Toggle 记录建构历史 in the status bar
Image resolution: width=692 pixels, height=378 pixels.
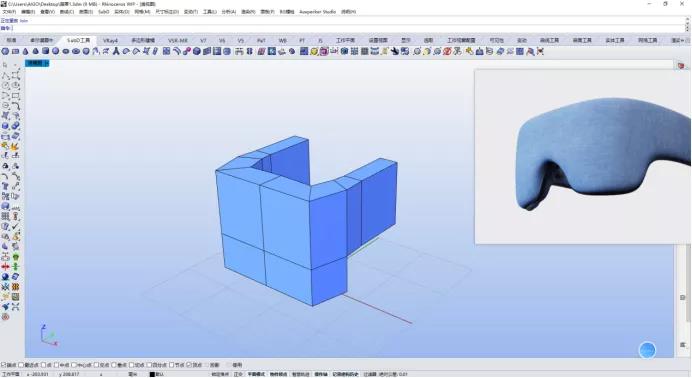346,374
